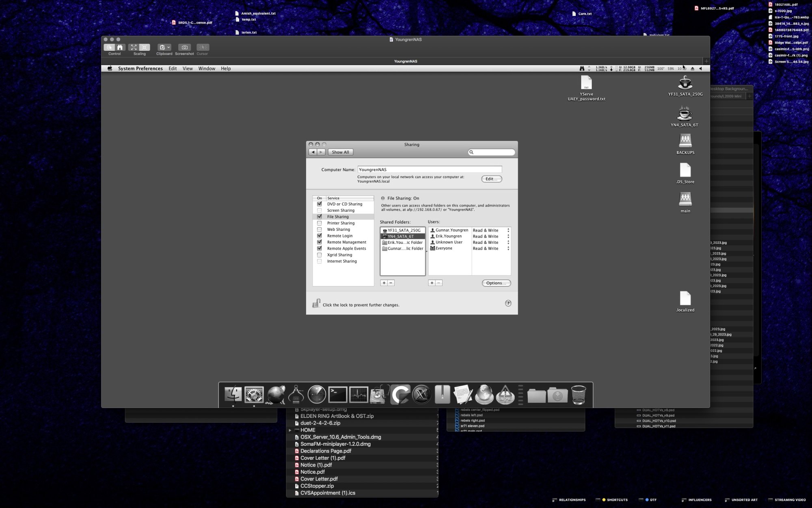Open Terminal from the remote Dock
This screenshot has width=812, height=508.
pos(338,395)
